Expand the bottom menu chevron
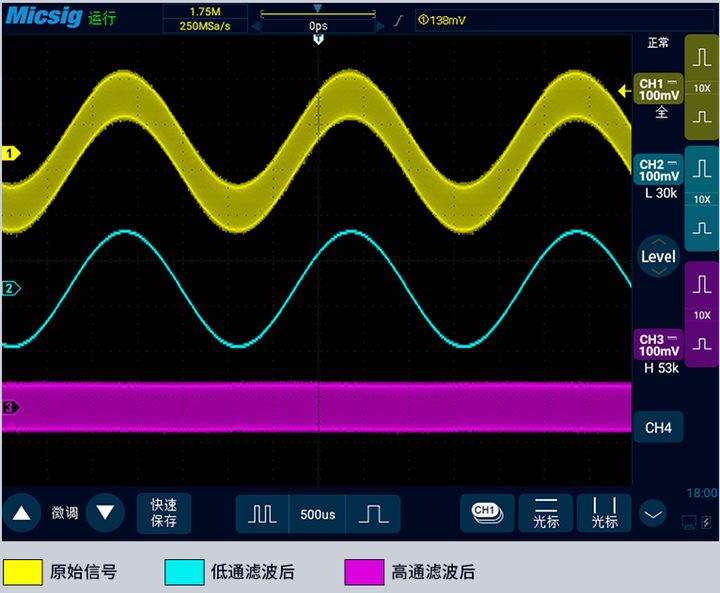720x593 pixels. pos(653,514)
